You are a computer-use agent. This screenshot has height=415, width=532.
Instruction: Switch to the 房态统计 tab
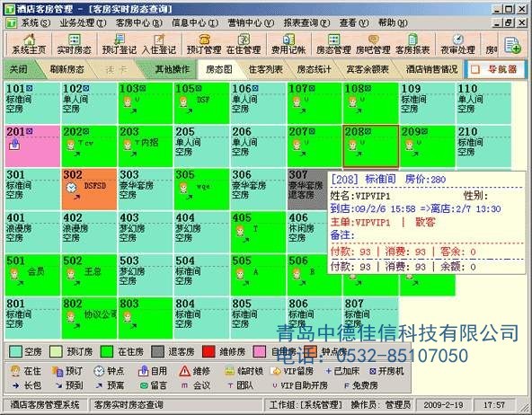(314, 69)
